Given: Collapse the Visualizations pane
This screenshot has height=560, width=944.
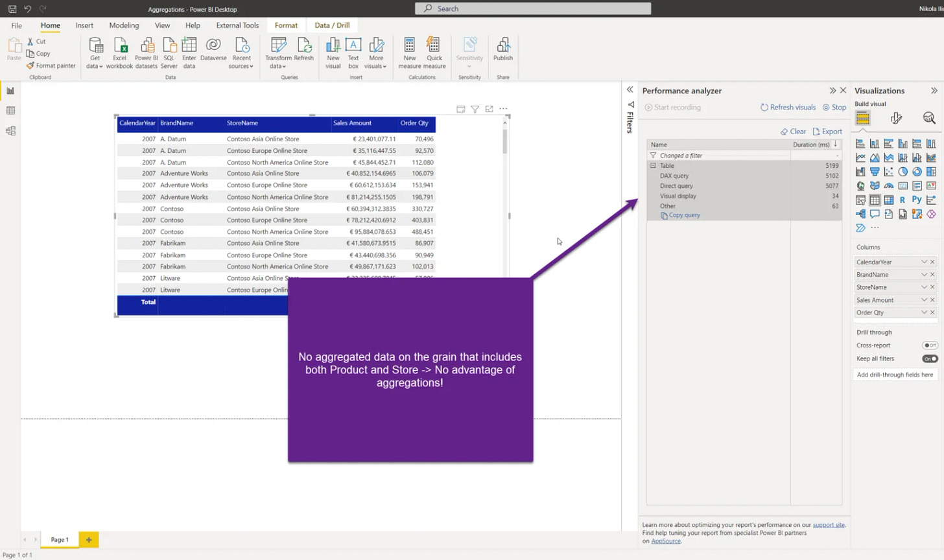Looking at the screenshot, I should [934, 91].
